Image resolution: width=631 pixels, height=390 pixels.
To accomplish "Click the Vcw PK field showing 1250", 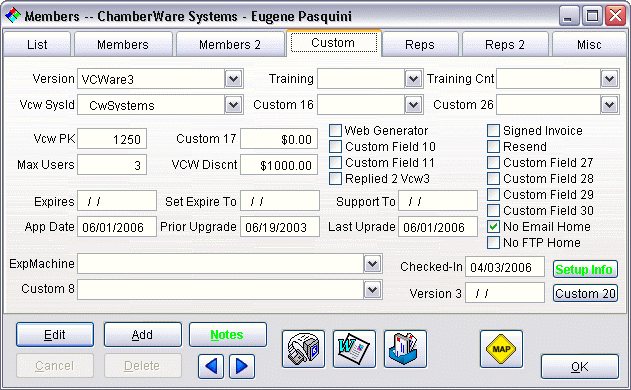I will [x=112, y=139].
